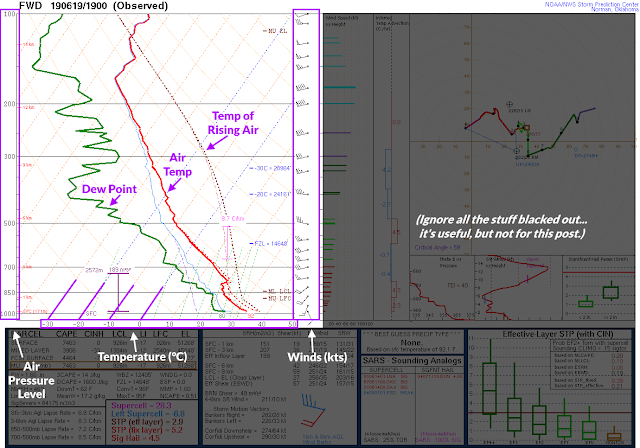The width and height of the screenshot is (640, 448).
Task: Click the EF4+ box plot
Action: tap(489, 382)
